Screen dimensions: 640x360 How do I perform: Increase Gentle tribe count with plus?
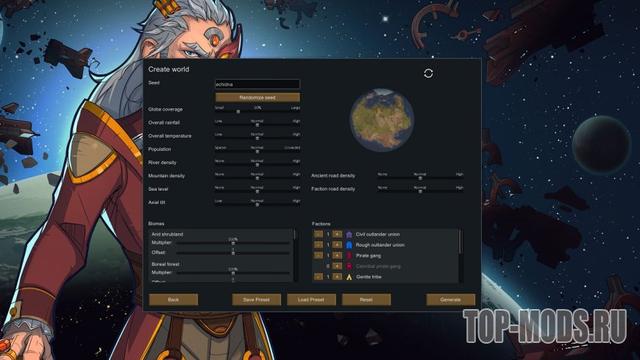pos(337,277)
